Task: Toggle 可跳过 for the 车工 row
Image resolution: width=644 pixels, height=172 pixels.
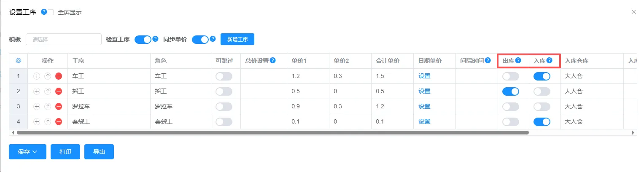Action: click(x=224, y=76)
